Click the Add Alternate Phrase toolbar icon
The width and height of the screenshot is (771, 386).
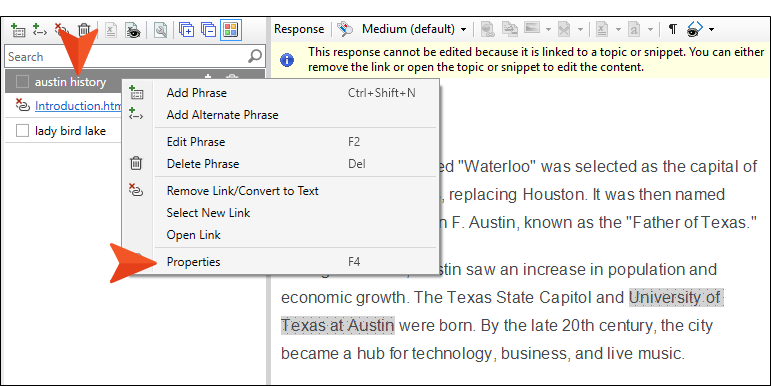(x=39, y=30)
